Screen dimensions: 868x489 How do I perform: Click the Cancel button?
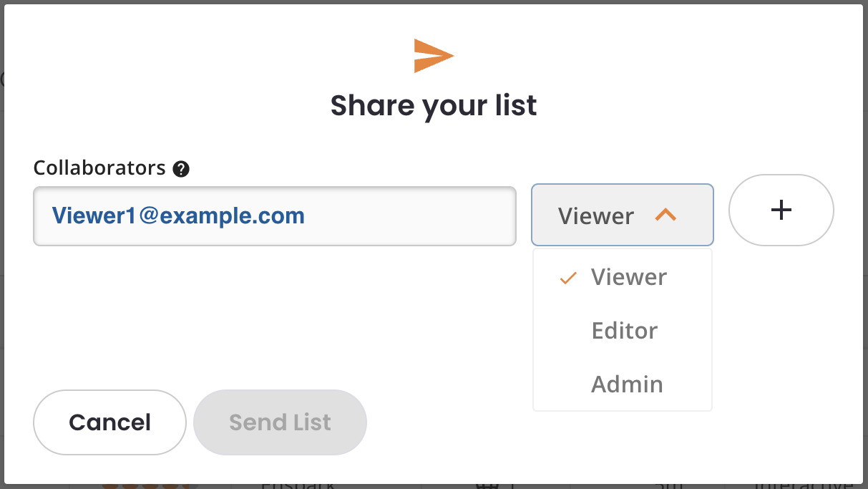coord(109,422)
